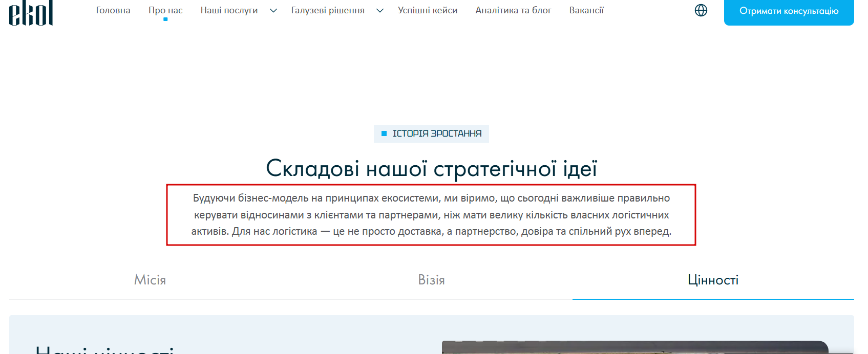Open Наші послуги navigation item
Viewport: 868px width, 354px height.
click(229, 10)
